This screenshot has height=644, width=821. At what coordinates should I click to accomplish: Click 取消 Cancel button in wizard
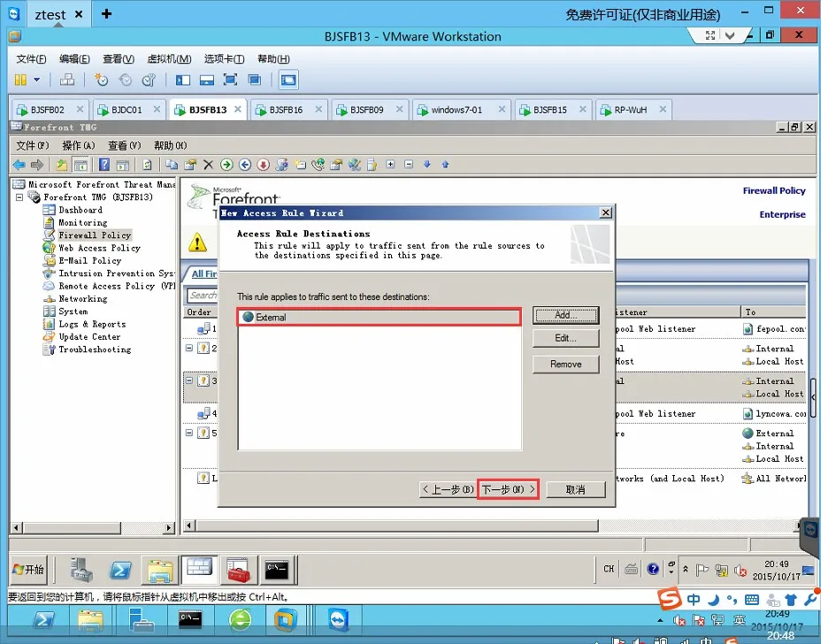(x=575, y=489)
